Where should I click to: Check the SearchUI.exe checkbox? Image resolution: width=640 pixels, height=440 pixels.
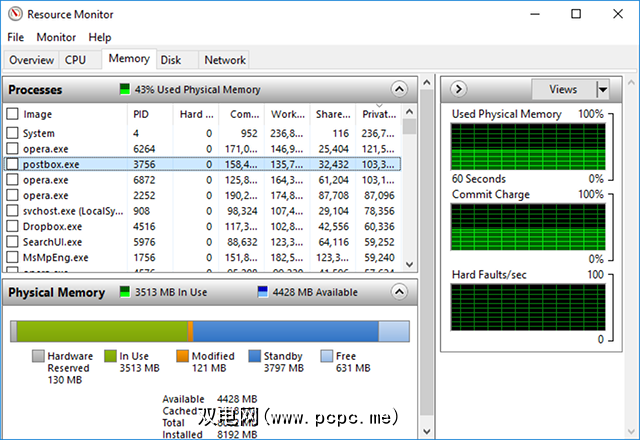pyautogui.click(x=13, y=241)
